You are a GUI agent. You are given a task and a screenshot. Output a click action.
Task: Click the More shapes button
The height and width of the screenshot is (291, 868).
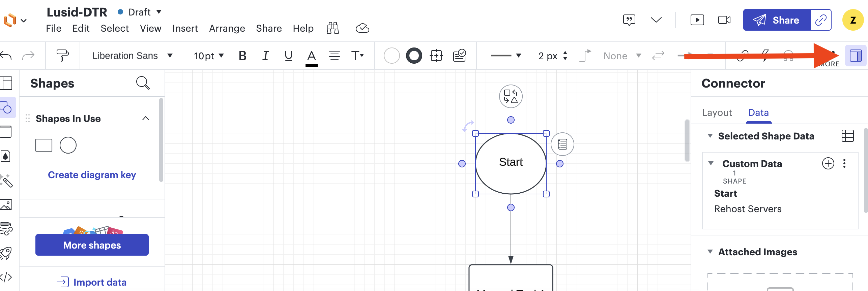point(92,245)
